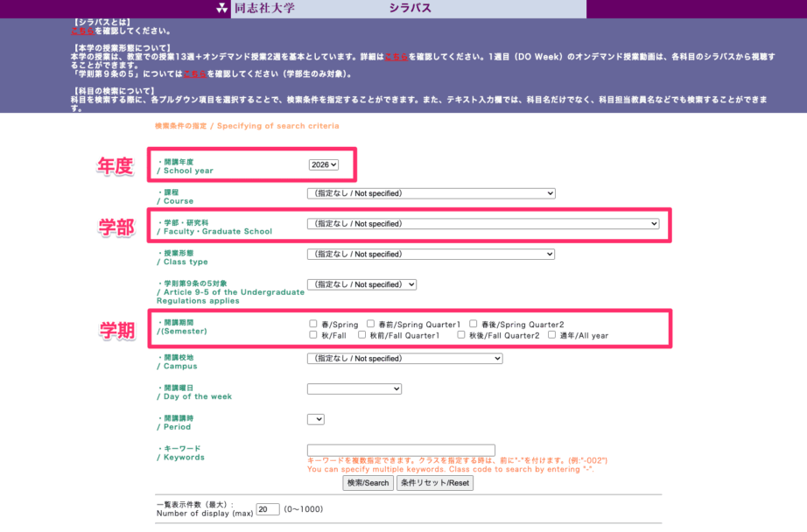Click inside the Keywords text input field
The image size is (807, 532).
point(402,449)
